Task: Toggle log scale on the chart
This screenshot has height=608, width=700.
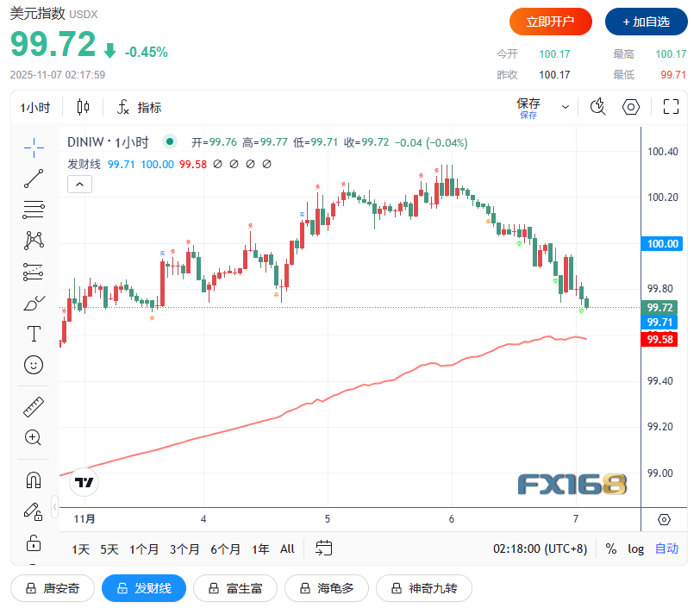Action: (x=635, y=548)
